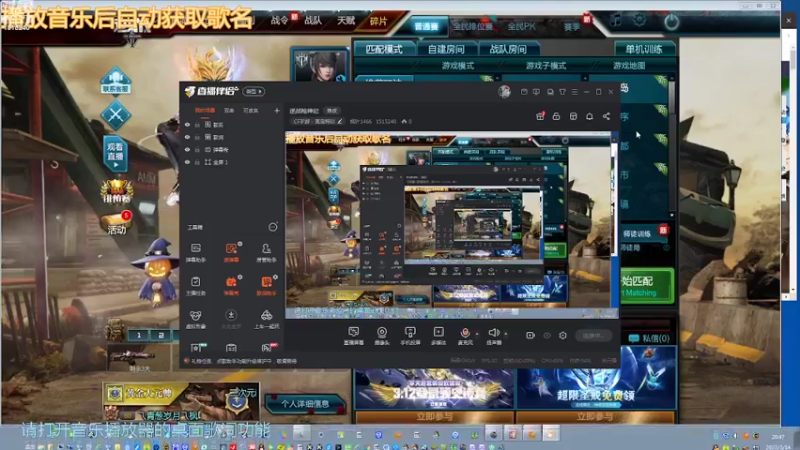Screen dimensions: 800x450
Task: Open the virtual avatar bear tool
Action: (x=196, y=319)
